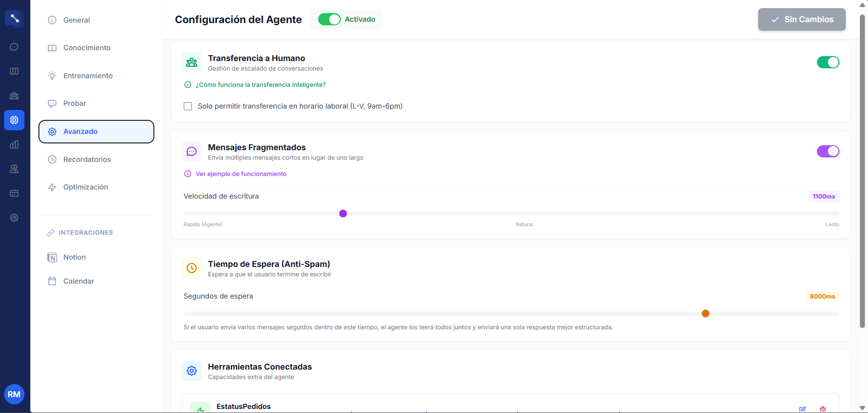Click the RM user avatar
The height and width of the screenshot is (413, 868).
tap(14, 394)
